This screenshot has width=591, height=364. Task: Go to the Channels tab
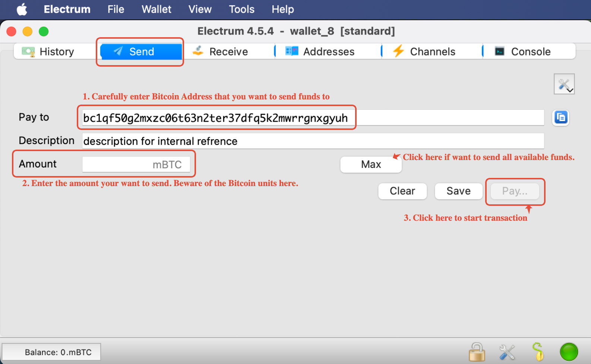click(x=432, y=51)
